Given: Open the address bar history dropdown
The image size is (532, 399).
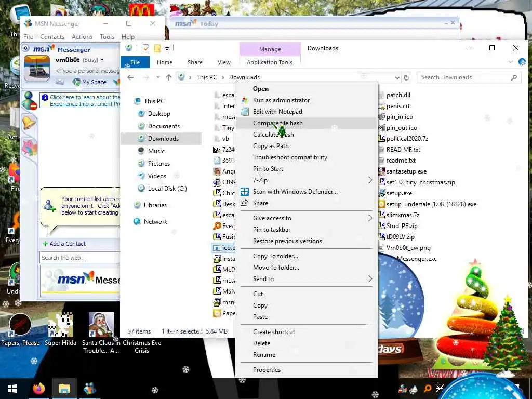Looking at the screenshot, I should [397, 78].
